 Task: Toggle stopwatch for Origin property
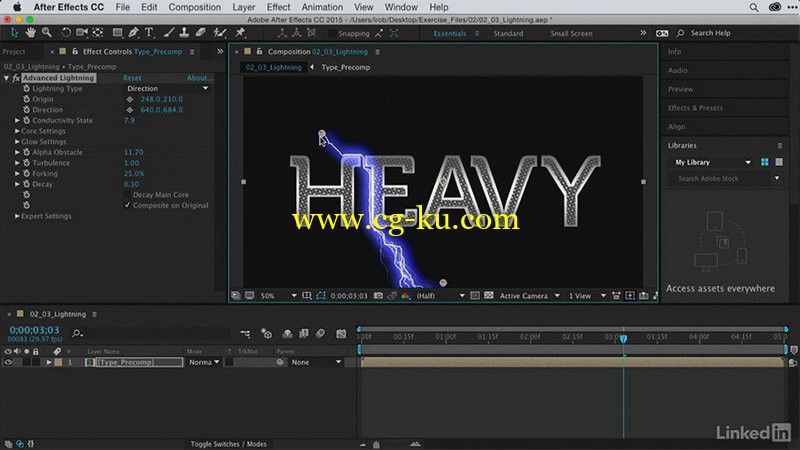27,99
